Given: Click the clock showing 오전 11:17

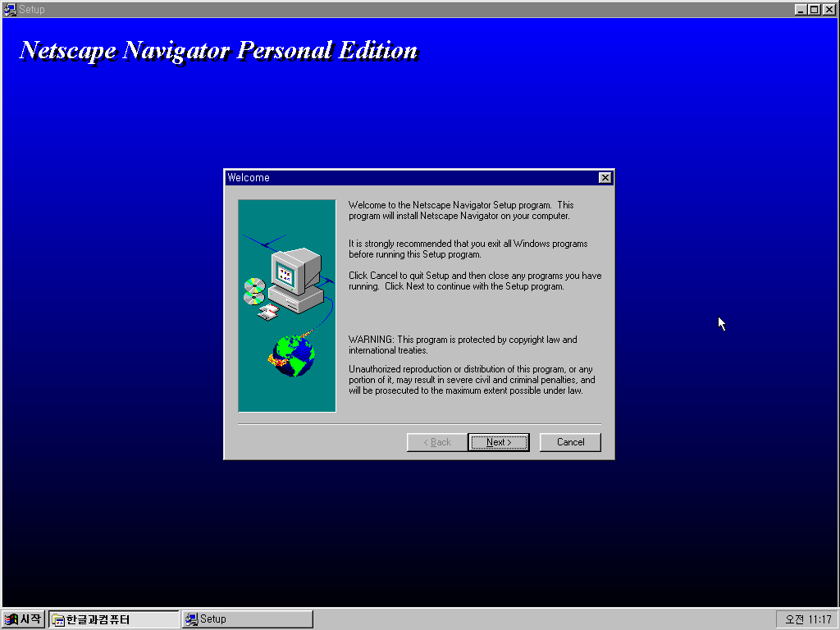Looking at the screenshot, I should point(808,619).
